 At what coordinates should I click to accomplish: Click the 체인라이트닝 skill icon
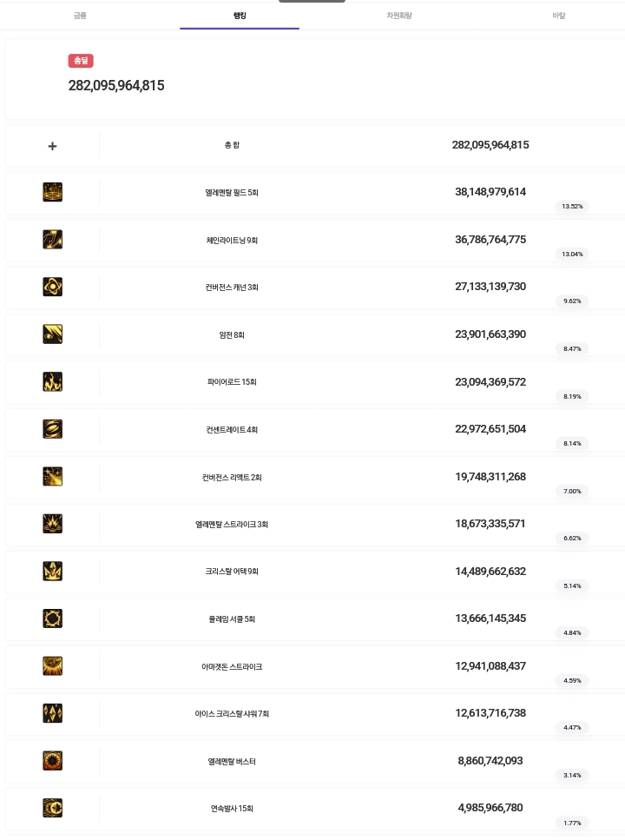point(52,240)
